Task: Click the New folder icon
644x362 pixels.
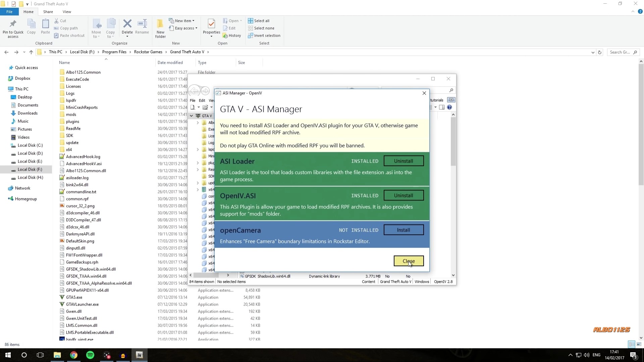Action: (x=160, y=24)
